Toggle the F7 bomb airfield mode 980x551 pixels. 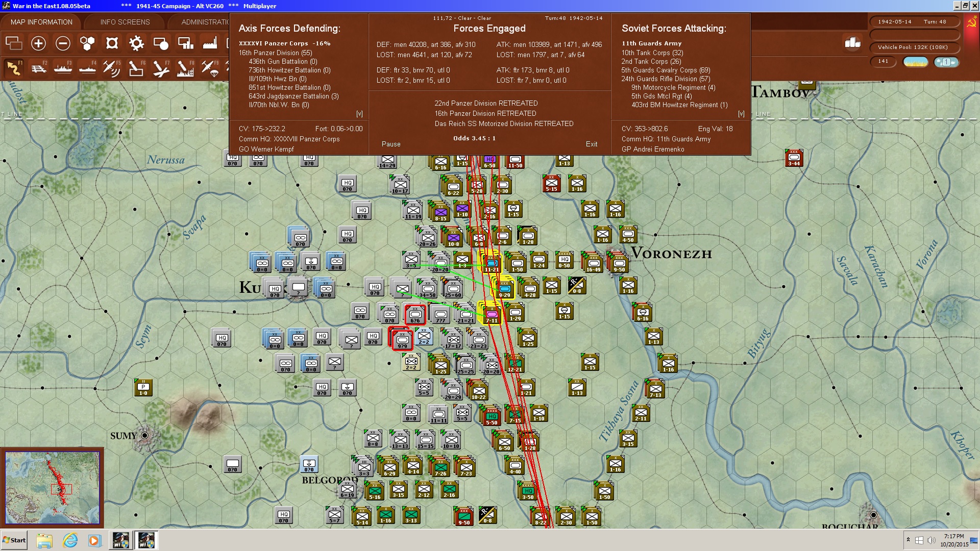coord(160,68)
